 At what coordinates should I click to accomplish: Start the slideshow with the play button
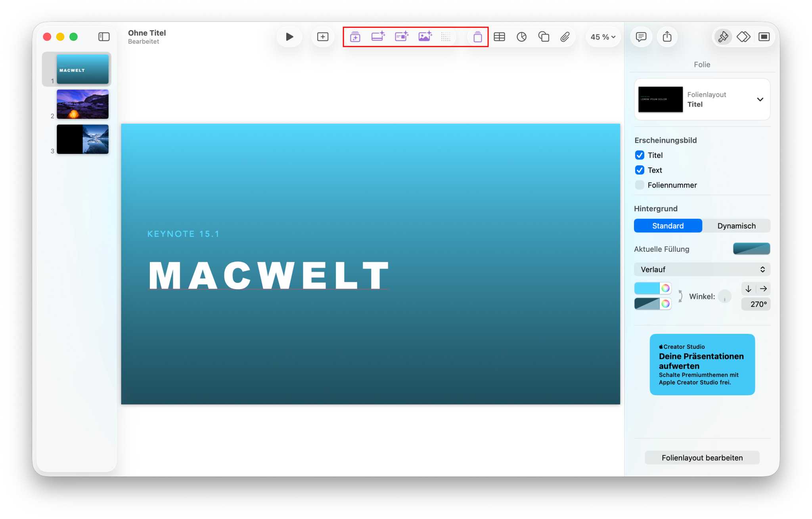click(289, 37)
